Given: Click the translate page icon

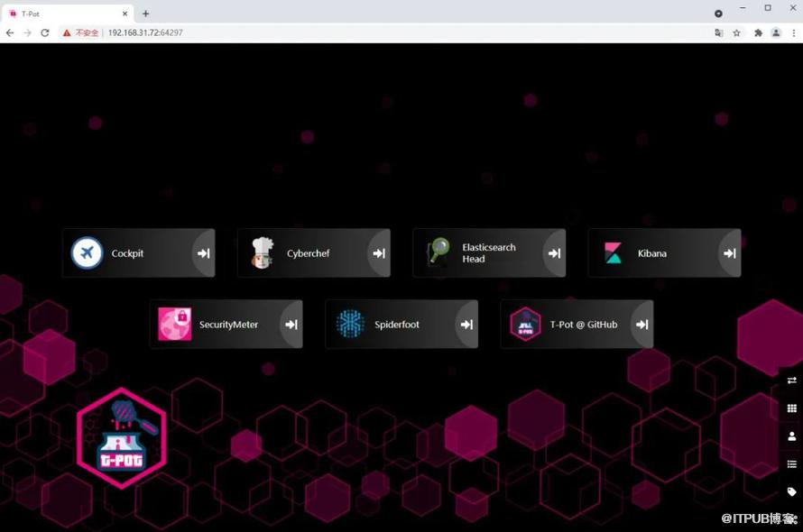Looking at the screenshot, I should [x=719, y=32].
